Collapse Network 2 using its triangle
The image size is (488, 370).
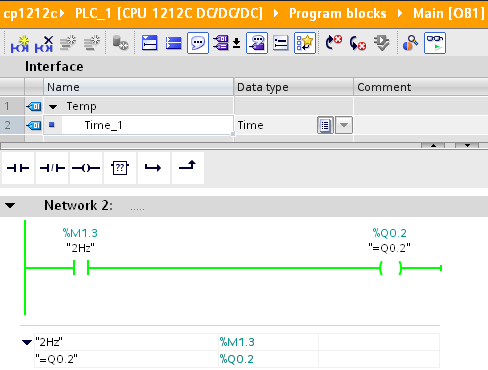point(10,205)
